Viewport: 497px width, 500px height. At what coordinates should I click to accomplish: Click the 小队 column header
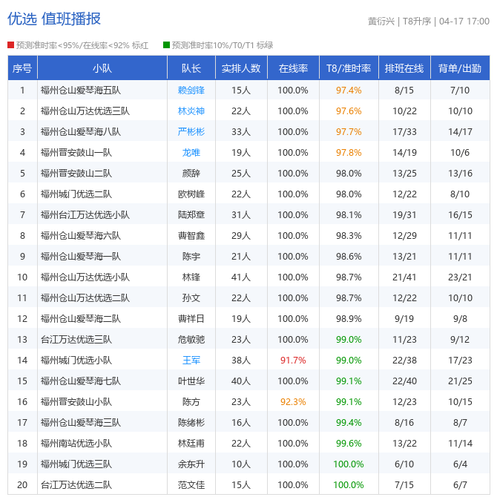102,68
